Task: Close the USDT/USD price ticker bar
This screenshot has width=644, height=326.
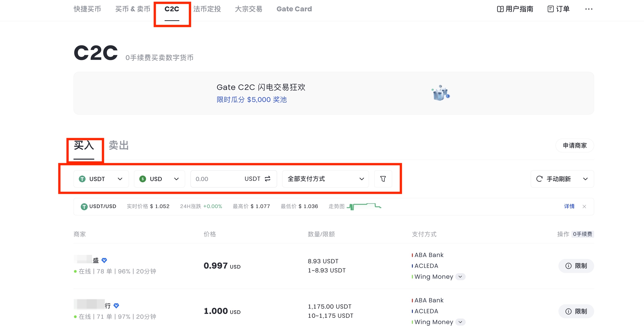Action: 584,206
